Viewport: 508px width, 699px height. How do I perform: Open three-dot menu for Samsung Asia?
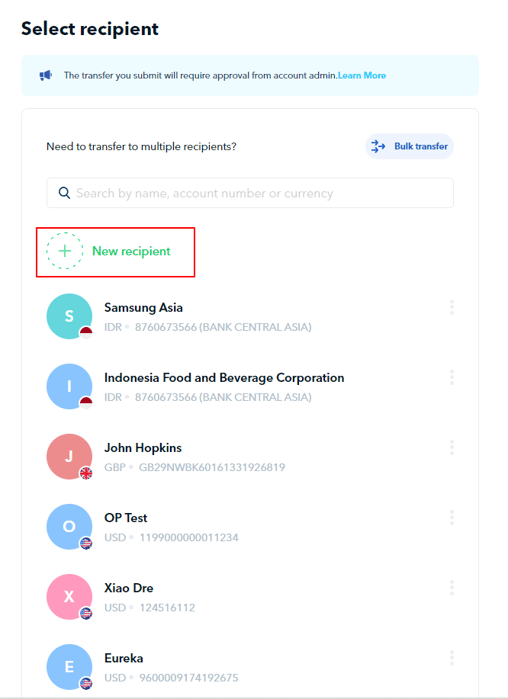coord(452,308)
